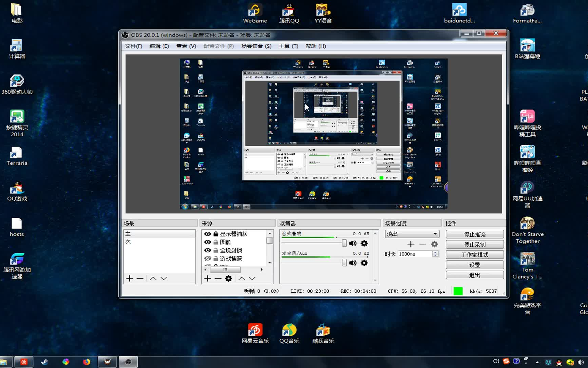The height and width of the screenshot is (368, 588).
Task: Open OBS 设置 button
Action: pyautogui.click(x=475, y=265)
